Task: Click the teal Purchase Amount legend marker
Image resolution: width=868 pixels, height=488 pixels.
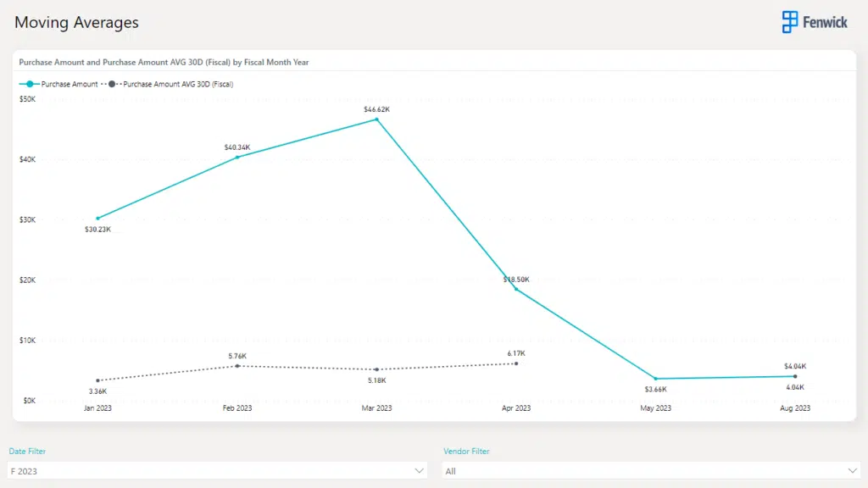Action: tap(31, 84)
